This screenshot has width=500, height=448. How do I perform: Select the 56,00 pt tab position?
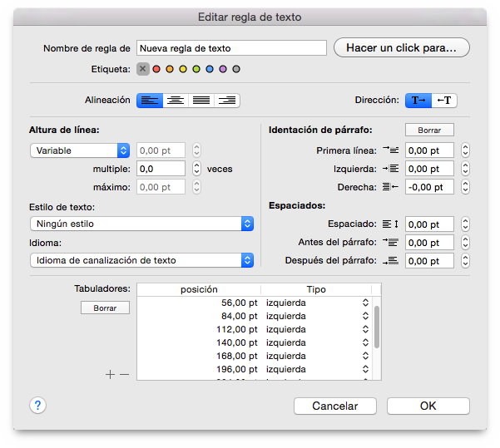[239, 303]
